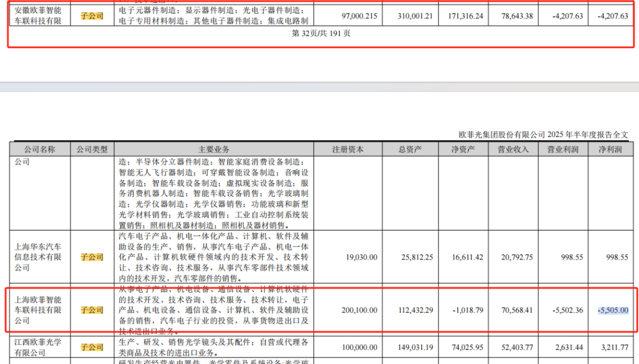The width and height of the screenshot is (639, 364).
Task: Click the 总资产 column header
Action: [409, 149]
